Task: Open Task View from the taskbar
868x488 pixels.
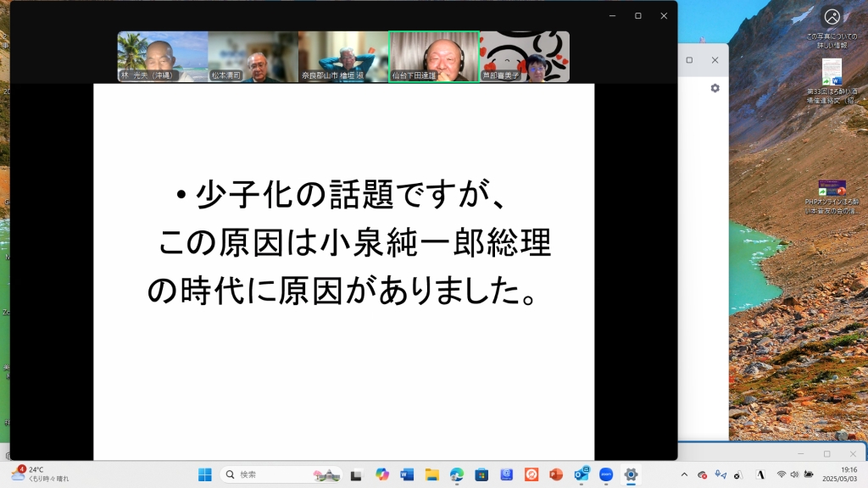Action: [x=356, y=474]
